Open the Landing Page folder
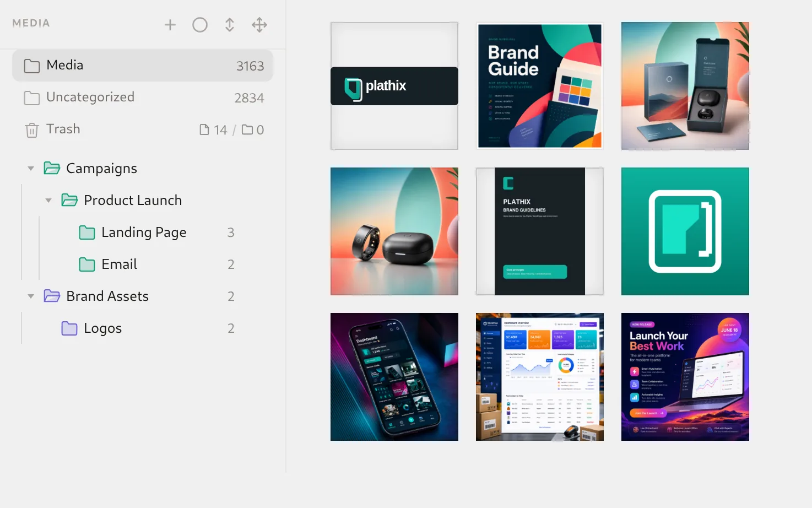Screen dimensions: 812x508 click(x=144, y=233)
